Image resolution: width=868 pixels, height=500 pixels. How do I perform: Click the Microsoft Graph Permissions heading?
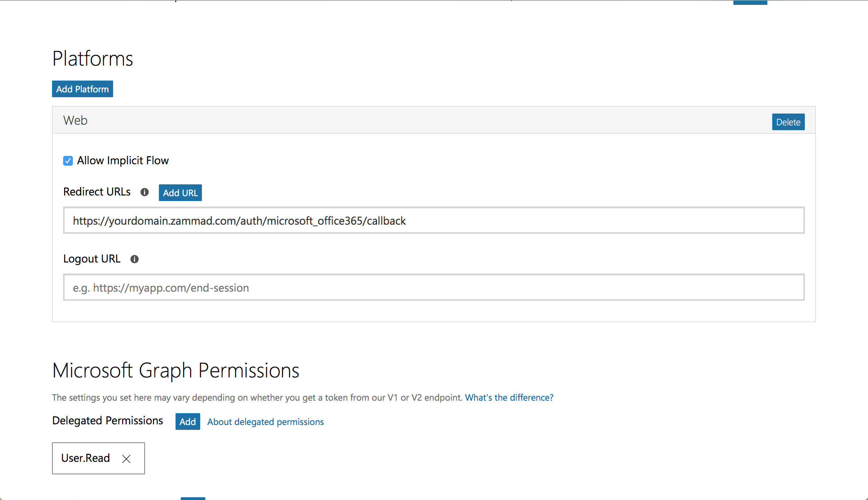click(x=176, y=370)
